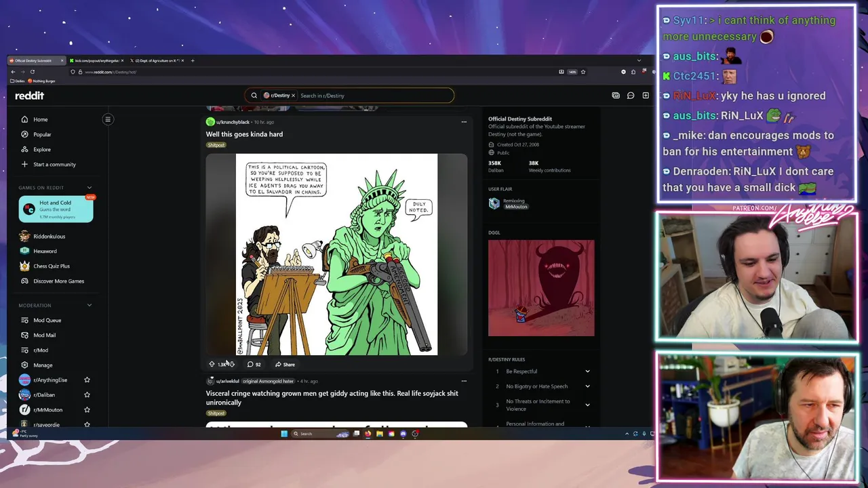The width and height of the screenshot is (868, 488).
Task: Switch to Dept. of Agriculture X tab
Action: click(157, 60)
